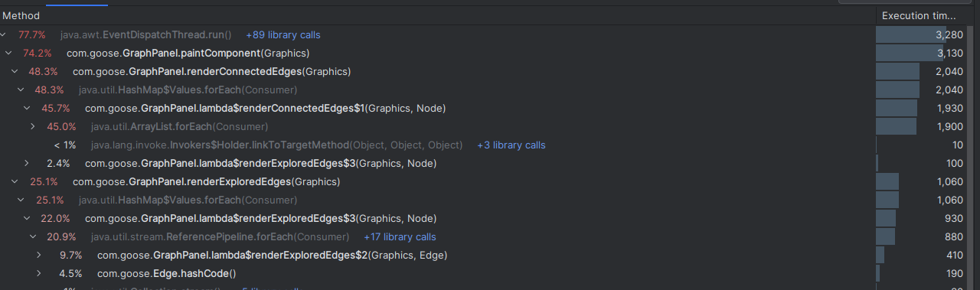Collapse the renderExploredEdges(Graphics) 25.1% node
This screenshot has width=980, height=290.
(x=15, y=182)
